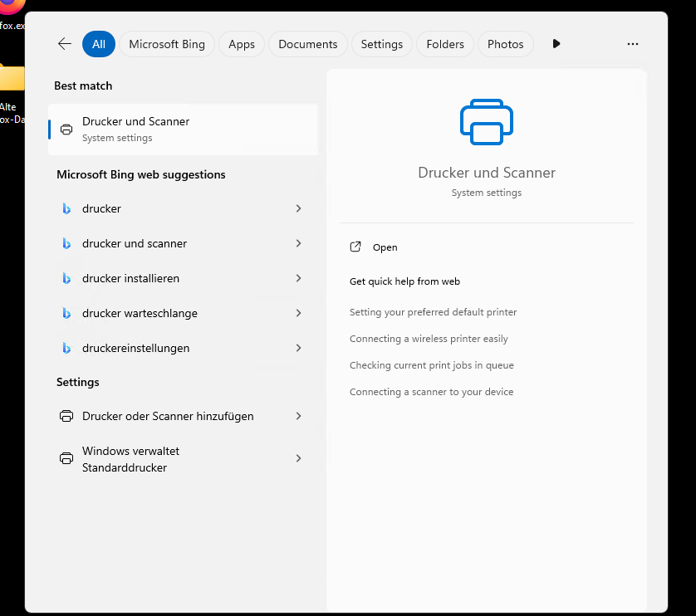696x616 pixels.
Task: Select the Photos filter tab
Action: pyautogui.click(x=505, y=44)
